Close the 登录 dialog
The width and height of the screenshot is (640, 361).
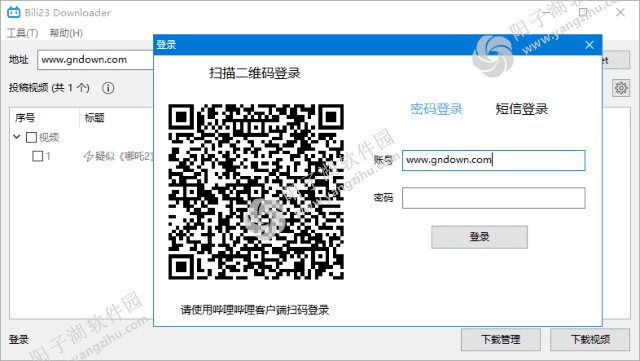589,45
